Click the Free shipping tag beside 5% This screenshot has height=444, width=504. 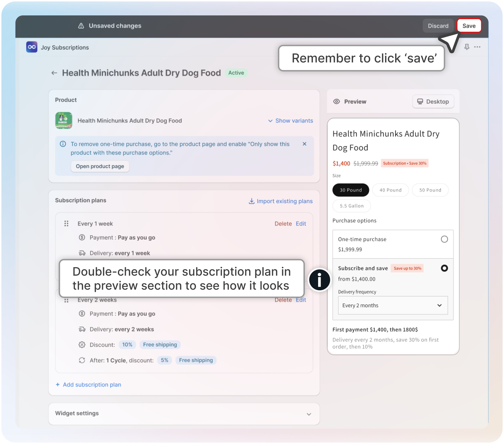pyautogui.click(x=196, y=360)
